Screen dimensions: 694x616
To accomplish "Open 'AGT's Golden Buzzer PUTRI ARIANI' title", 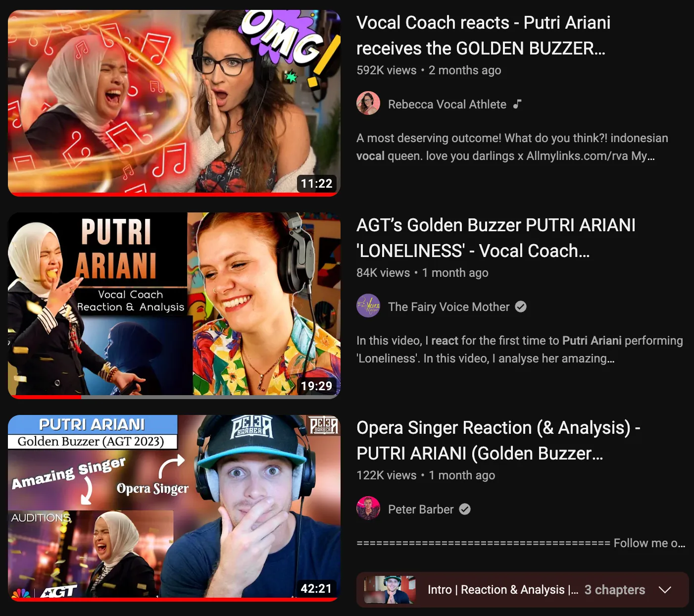I will pyautogui.click(x=496, y=238).
